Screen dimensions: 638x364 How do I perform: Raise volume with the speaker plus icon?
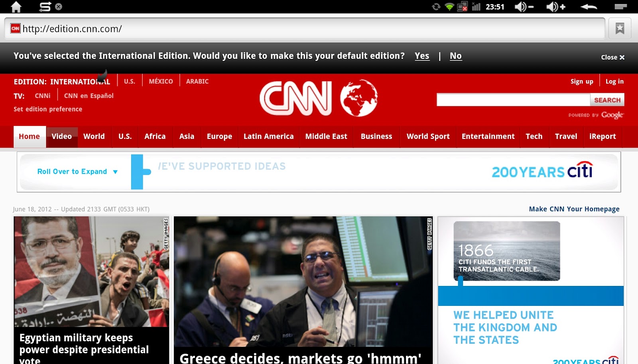pos(556,7)
